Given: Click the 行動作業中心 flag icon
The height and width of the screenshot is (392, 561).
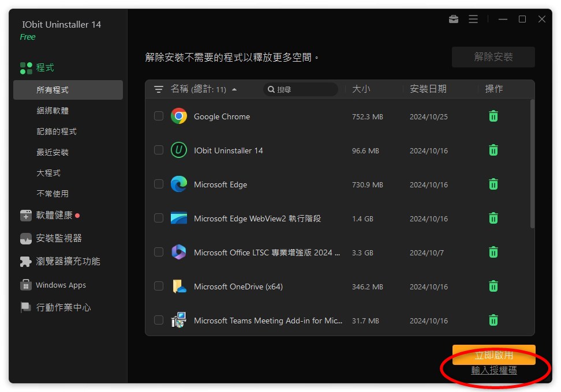Looking at the screenshot, I should [26, 307].
